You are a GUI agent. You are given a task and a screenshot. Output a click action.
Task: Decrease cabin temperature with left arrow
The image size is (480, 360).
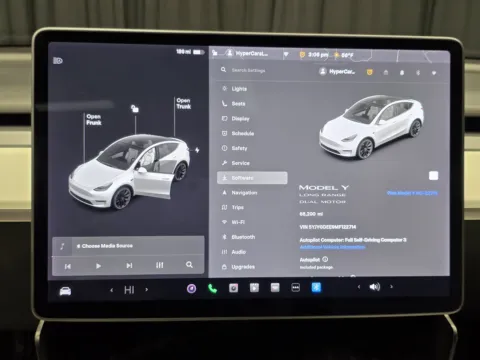coord(112,290)
